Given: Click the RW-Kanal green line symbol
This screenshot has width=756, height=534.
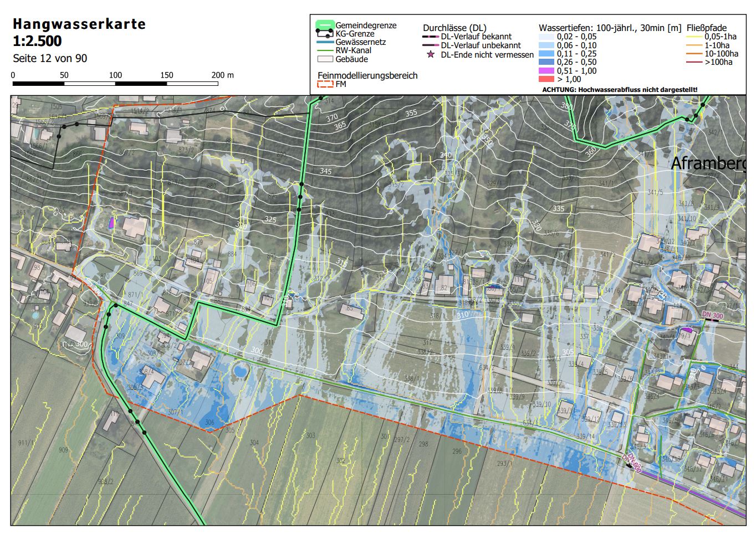Looking at the screenshot, I should [325, 50].
